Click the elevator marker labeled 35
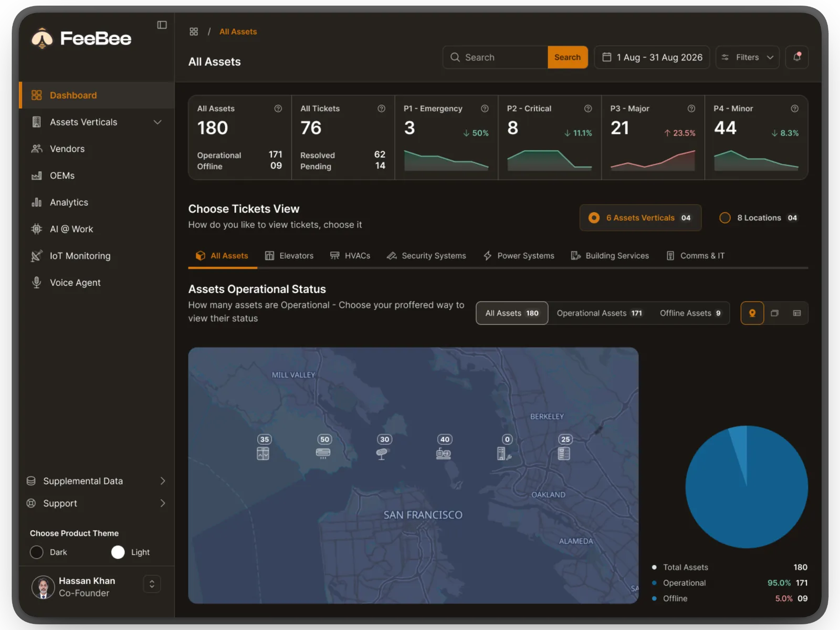Screen dimensions: 840x630 coord(264,448)
